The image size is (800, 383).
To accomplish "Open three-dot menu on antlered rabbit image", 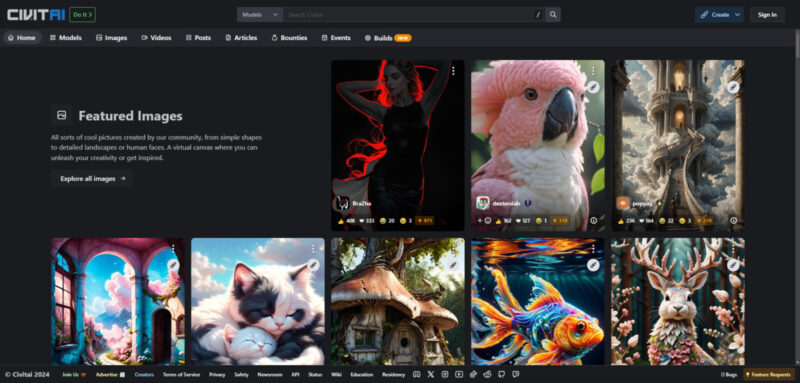I will [x=733, y=249].
